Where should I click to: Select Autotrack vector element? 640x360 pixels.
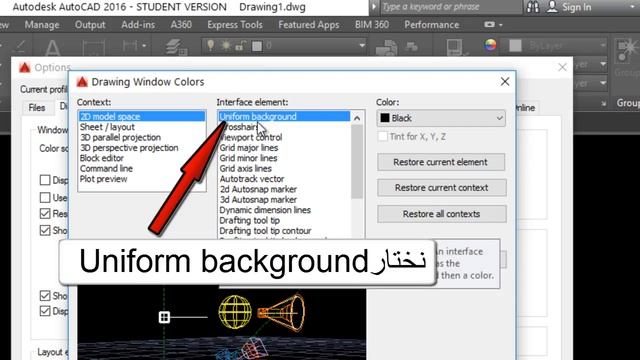[252, 179]
